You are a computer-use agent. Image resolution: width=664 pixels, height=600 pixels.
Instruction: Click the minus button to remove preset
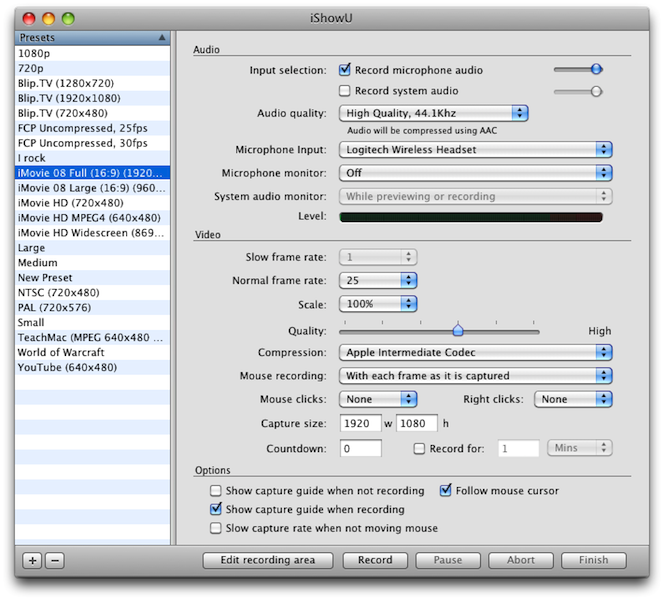point(54,560)
